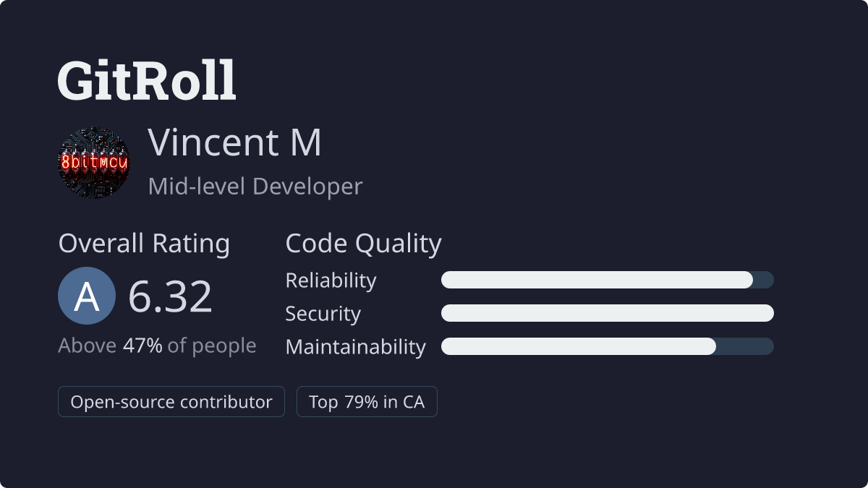The height and width of the screenshot is (488, 868).
Task: Click the Code Quality heading
Action: coord(363,244)
